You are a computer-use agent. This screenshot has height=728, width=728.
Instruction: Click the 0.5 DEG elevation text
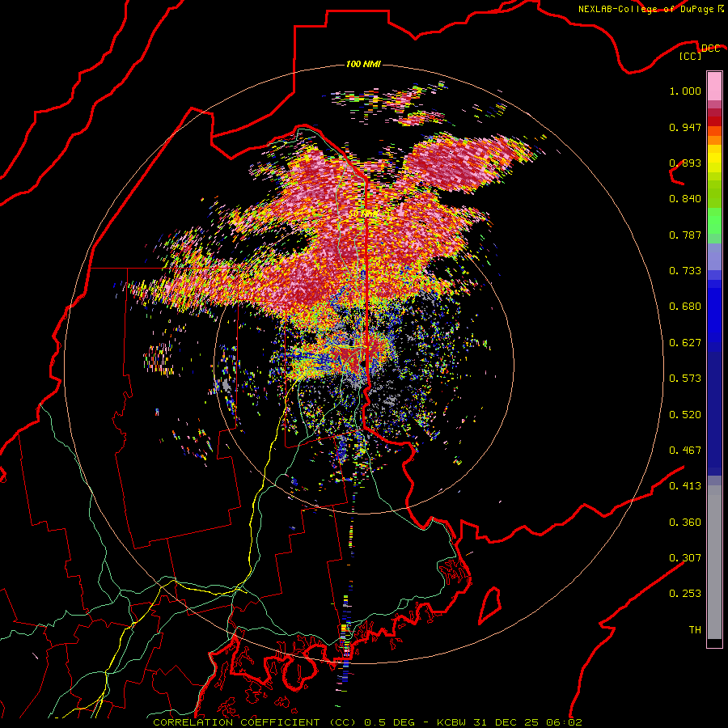coord(391,722)
